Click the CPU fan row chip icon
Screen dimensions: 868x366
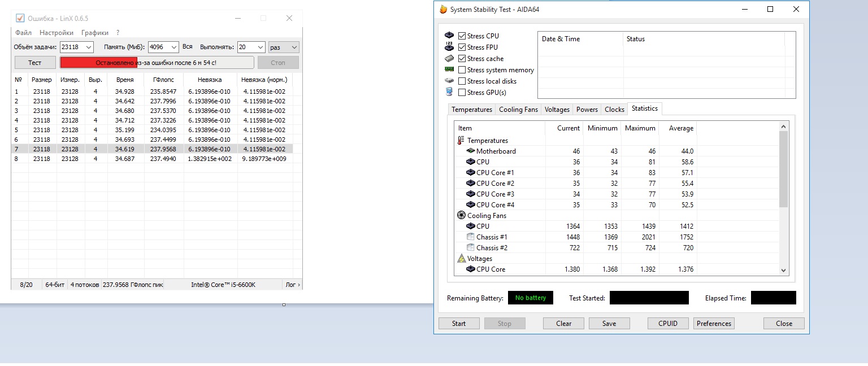(470, 226)
